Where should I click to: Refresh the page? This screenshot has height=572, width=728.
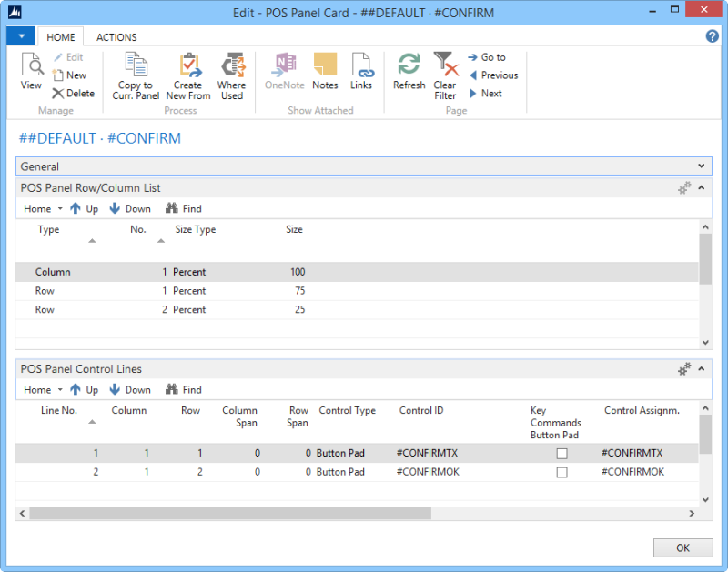pos(409,72)
